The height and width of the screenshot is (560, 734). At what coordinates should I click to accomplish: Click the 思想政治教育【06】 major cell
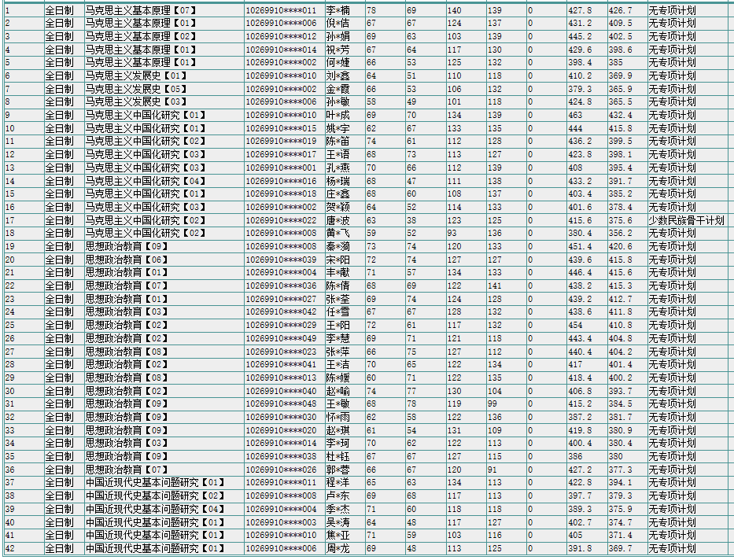pyautogui.click(x=127, y=260)
